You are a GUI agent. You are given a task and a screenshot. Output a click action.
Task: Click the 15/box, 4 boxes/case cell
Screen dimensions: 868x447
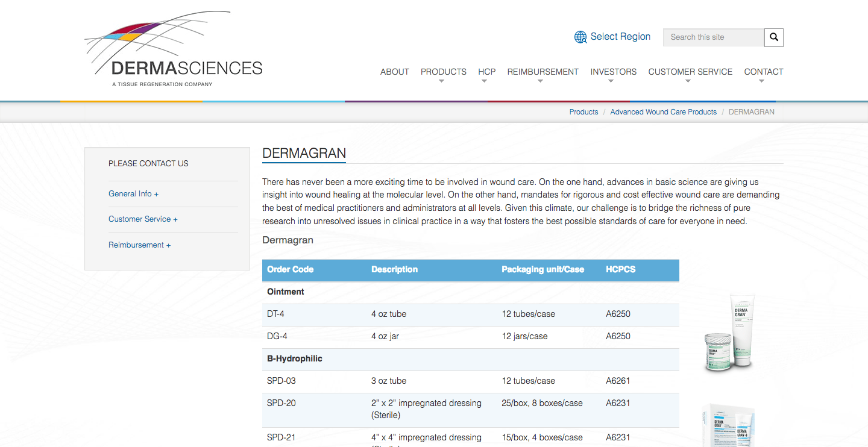(x=542, y=437)
